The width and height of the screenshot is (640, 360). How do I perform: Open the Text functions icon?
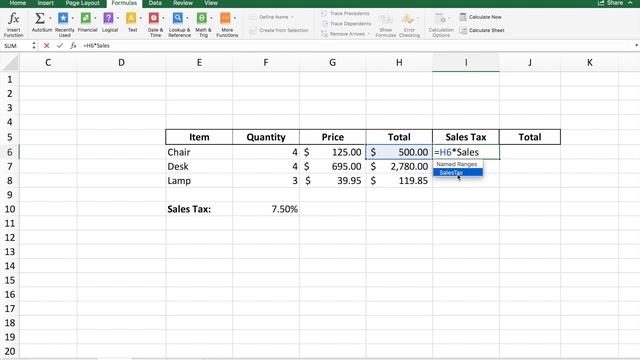pos(131,18)
